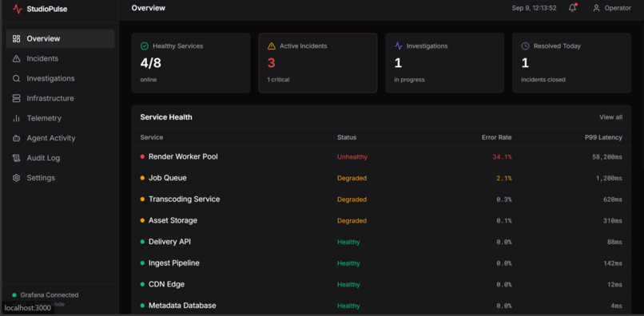
Task: Click green Grafana Connected indicator dot
Action: point(14,295)
